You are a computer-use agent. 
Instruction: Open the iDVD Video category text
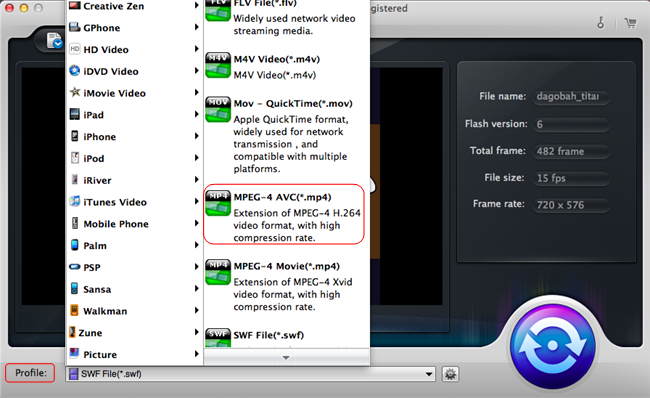111,71
